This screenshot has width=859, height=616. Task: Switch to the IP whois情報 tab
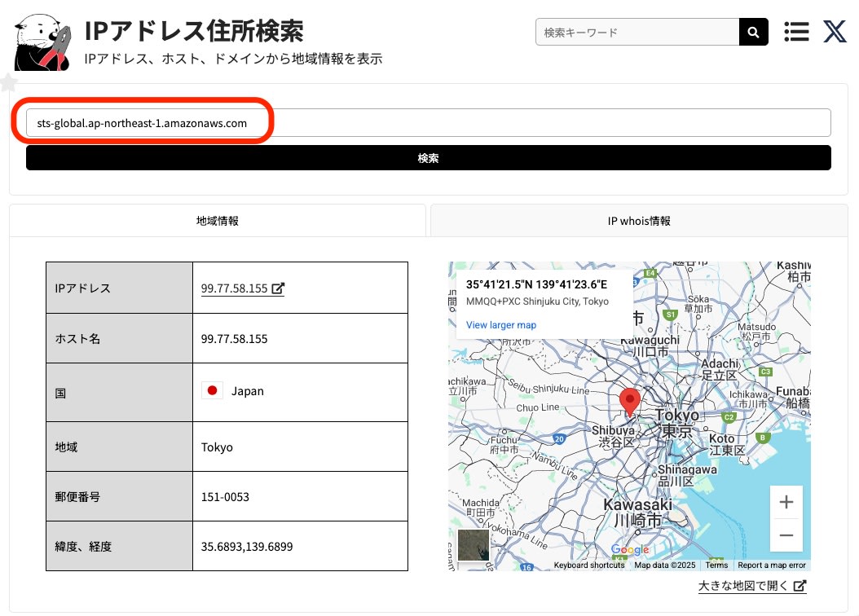coord(639,221)
